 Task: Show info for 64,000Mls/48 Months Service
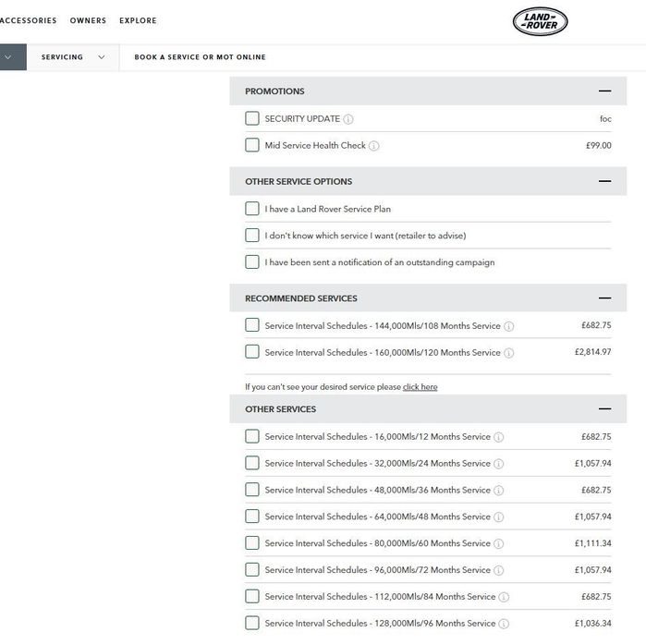[x=498, y=517]
